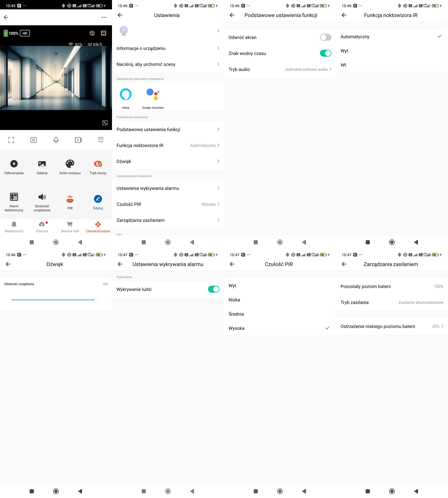Screen dimensions: 448x498
Task: Click the muted speaker icon on video
Action: pos(92,33)
